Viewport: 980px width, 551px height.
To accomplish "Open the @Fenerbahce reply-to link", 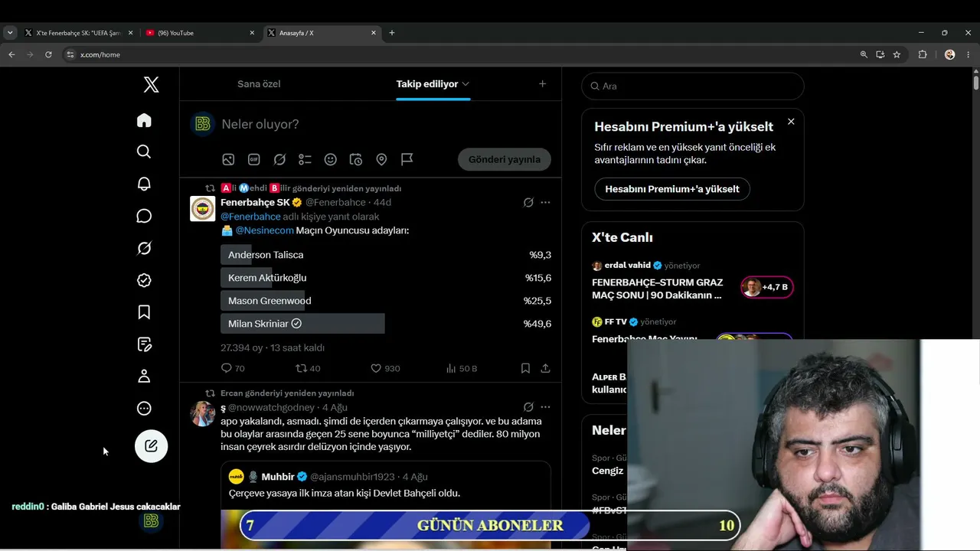I will click(x=250, y=217).
